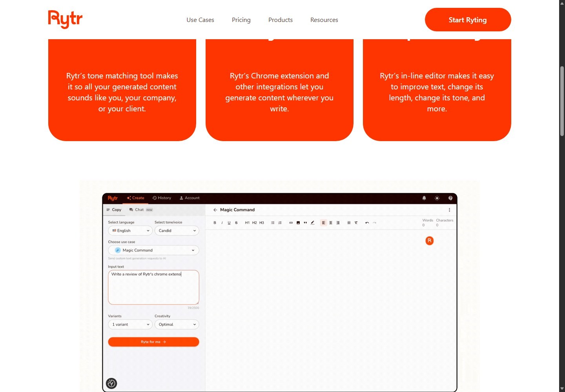This screenshot has width=565, height=392.
Task: Undo the last edit
Action: point(367,223)
